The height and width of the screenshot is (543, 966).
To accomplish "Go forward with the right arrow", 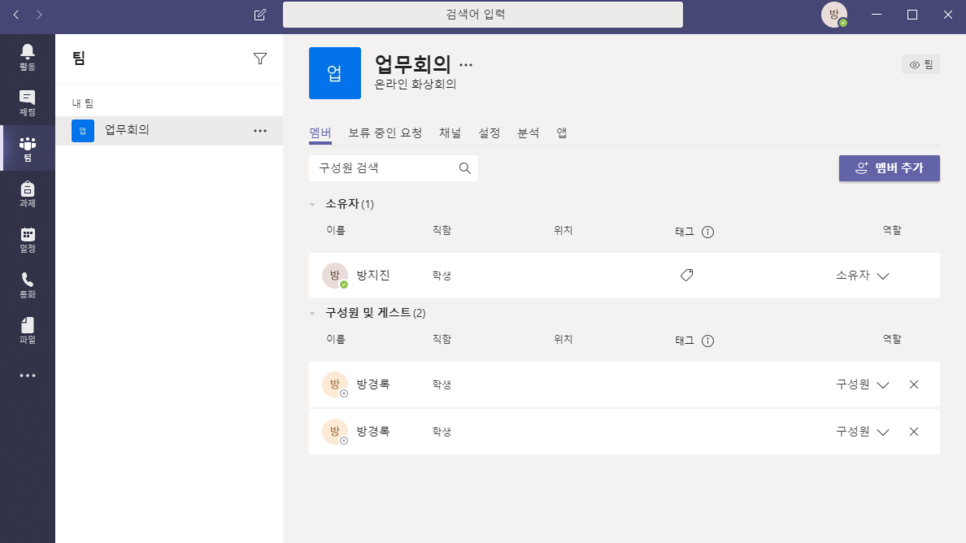I will pos(39,14).
